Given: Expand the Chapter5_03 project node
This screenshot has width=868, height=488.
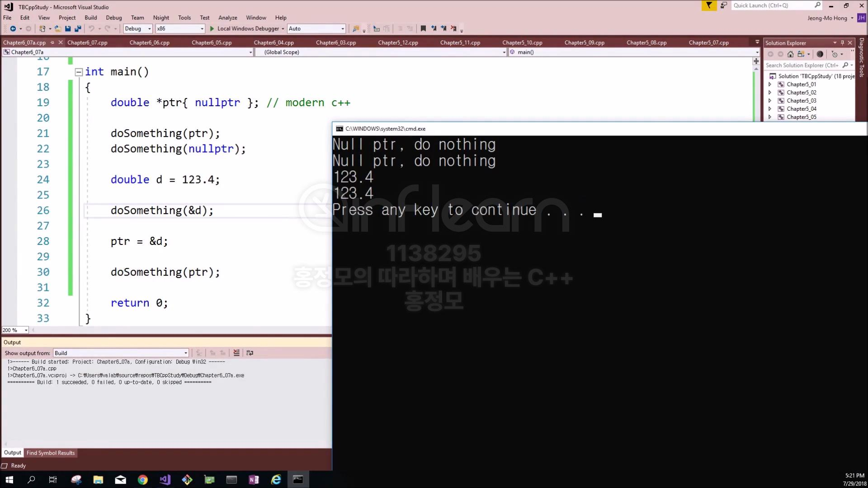Looking at the screenshot, I should 770,101.
